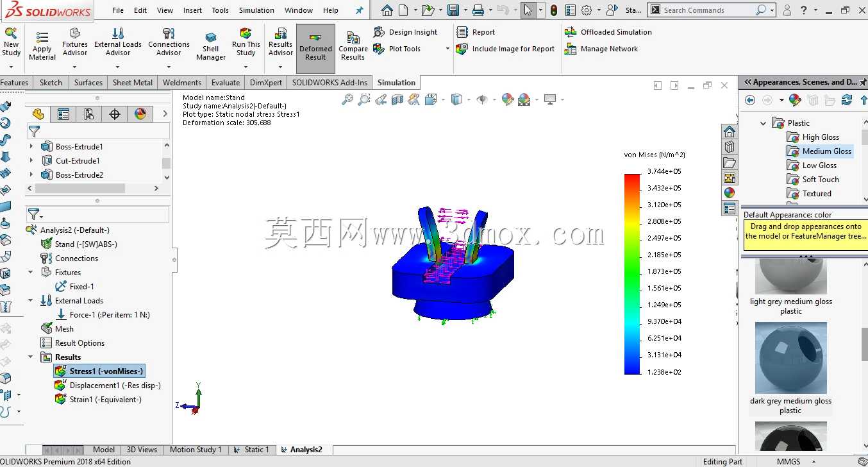Open the Tools menu
Screen dimensions: 868x467
[x=220, y=10]
